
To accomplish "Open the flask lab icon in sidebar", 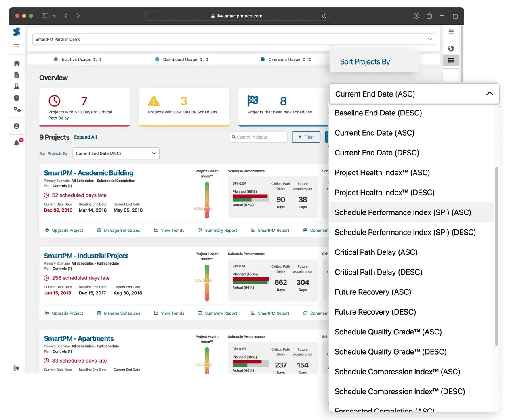I will [x=17, y=86].
